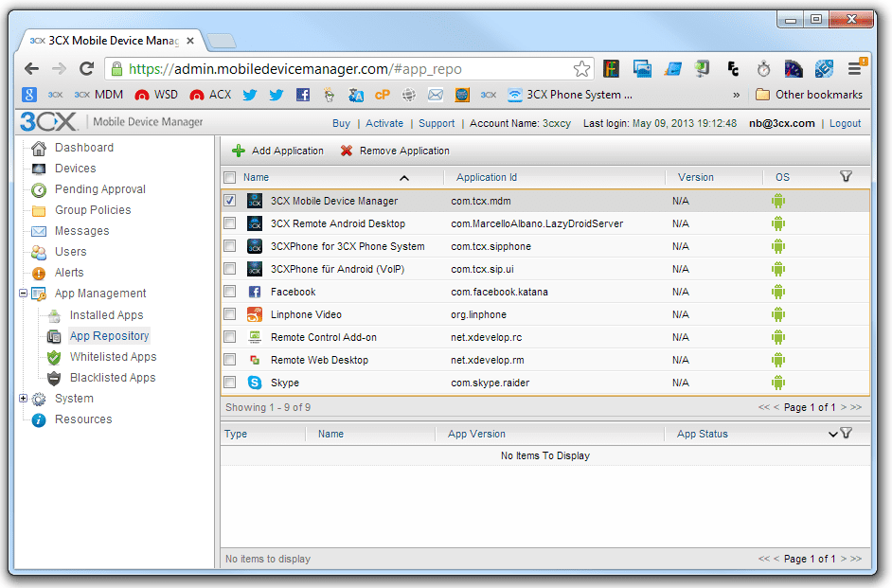
Task: Click the Whitelisted Apps shield icon
Action: [54, 357]
